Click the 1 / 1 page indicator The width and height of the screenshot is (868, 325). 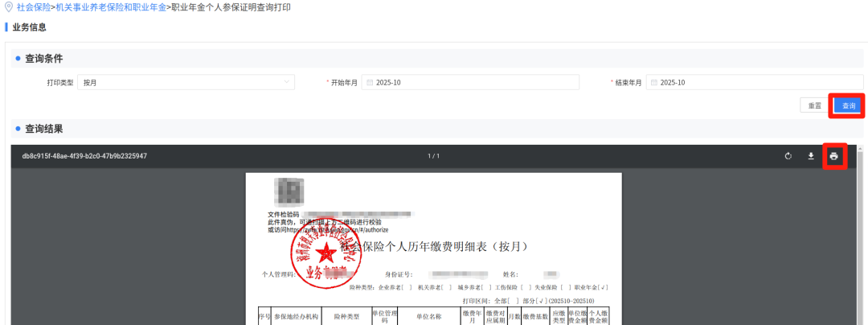coord(433,156)
